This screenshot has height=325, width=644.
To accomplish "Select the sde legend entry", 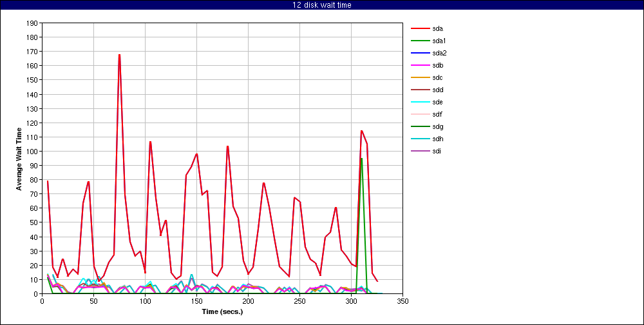I will point(427,102).
